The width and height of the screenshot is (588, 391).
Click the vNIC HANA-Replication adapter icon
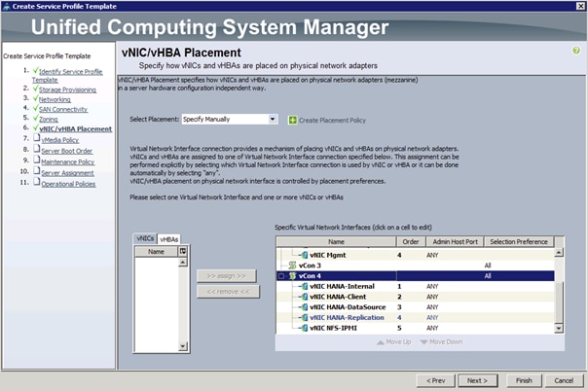[x=305, y=318]
